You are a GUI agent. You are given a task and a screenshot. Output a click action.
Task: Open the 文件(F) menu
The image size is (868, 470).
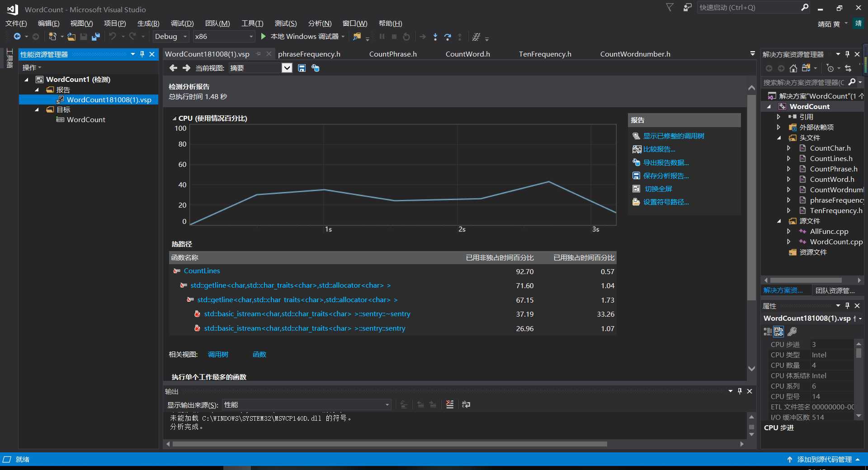click(16, 24)
